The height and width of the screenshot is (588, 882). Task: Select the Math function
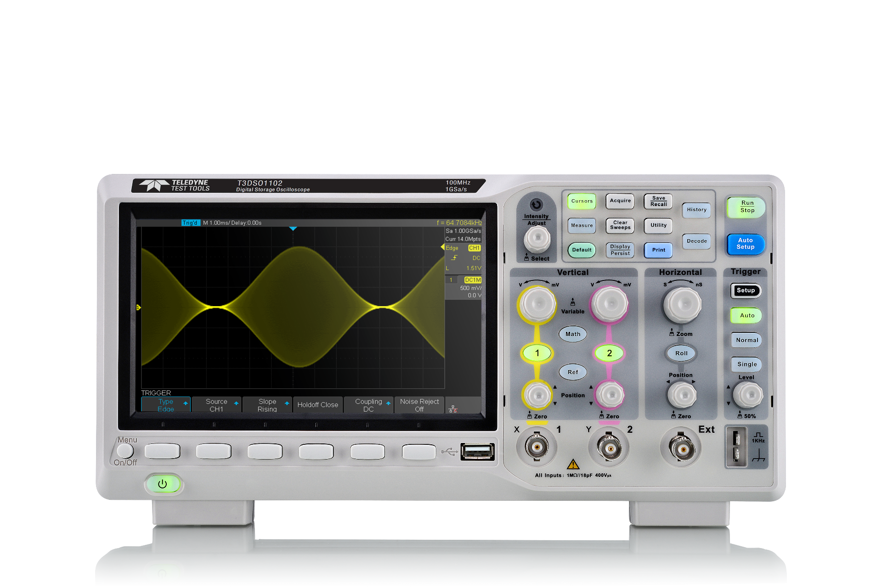[572, 334]
